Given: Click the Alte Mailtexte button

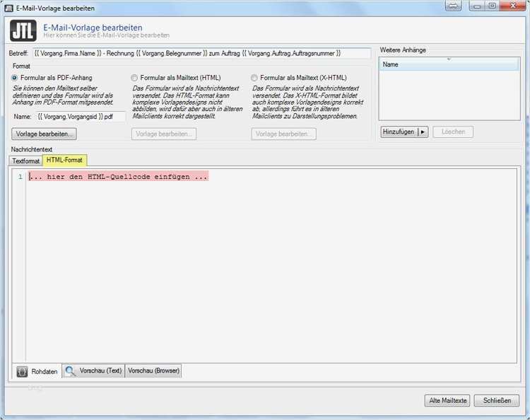Looking at the screenshot, I should [x=447, y=401].
